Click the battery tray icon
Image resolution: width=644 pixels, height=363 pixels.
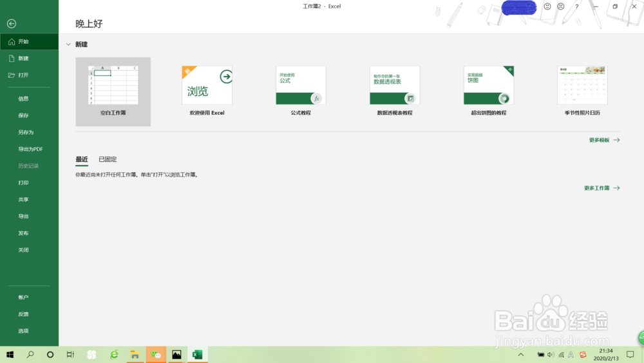pos(541,355)
